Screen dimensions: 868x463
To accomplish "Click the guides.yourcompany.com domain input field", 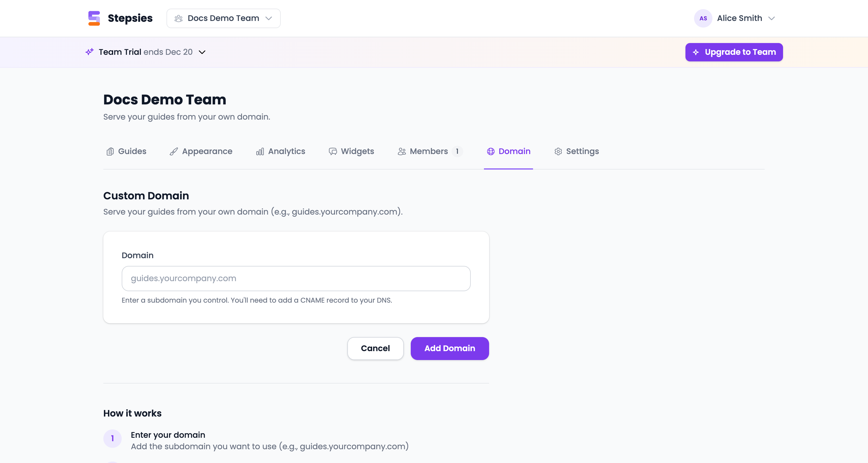I will point(296,279).
